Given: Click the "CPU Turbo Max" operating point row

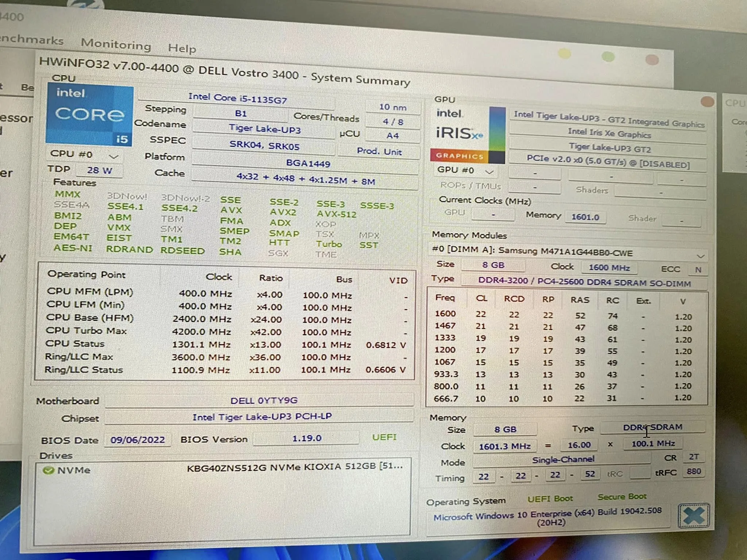Looking at the screenshot, I should (x=225, y=331).
